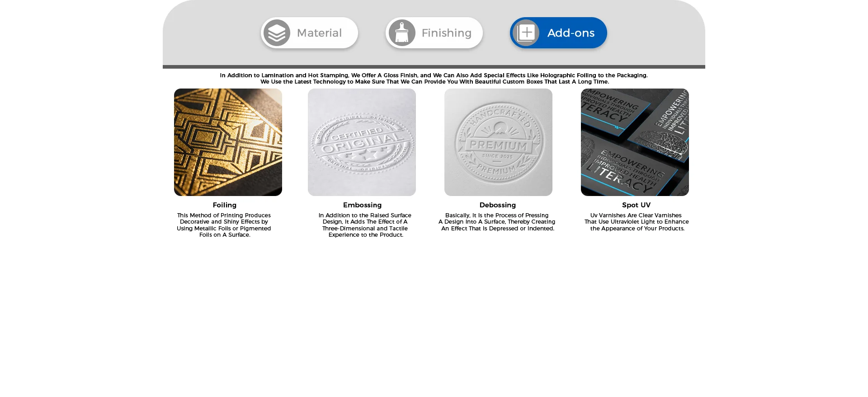Image resolution: width=868 pixels, height=397 pixels.
Task: Click the Spot UV heading
Action: [x=636, y=205]
